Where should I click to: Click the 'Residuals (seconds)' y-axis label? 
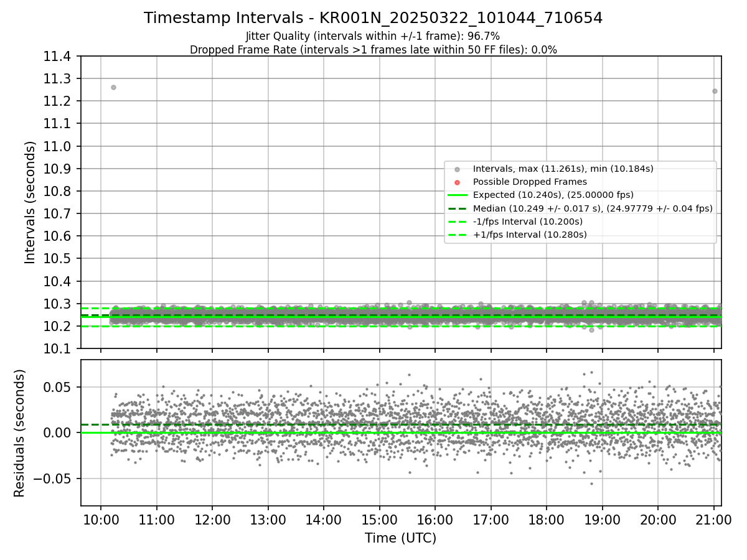point(19,433)
